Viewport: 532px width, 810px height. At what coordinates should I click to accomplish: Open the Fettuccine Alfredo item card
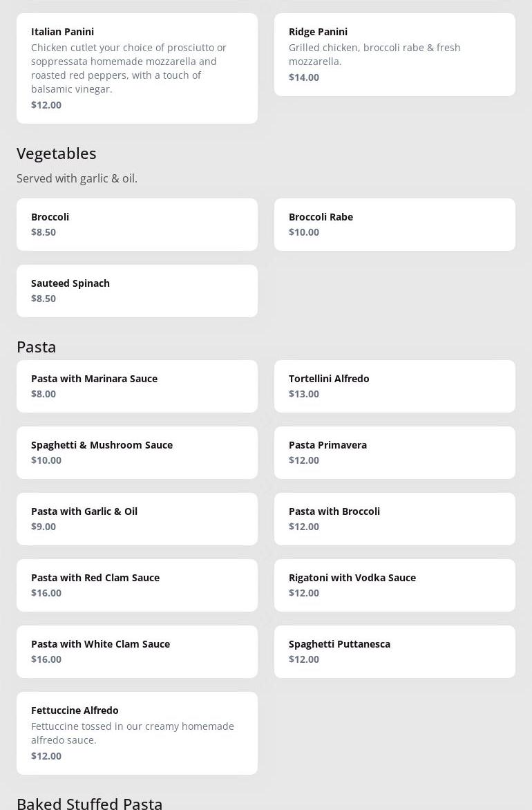coord(137,733)
